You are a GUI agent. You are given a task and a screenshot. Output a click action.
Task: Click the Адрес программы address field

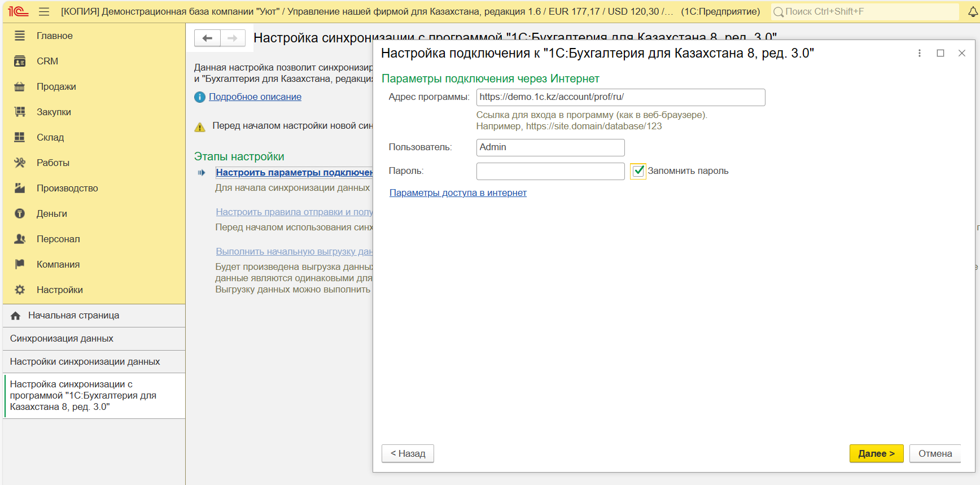(620, 97)
